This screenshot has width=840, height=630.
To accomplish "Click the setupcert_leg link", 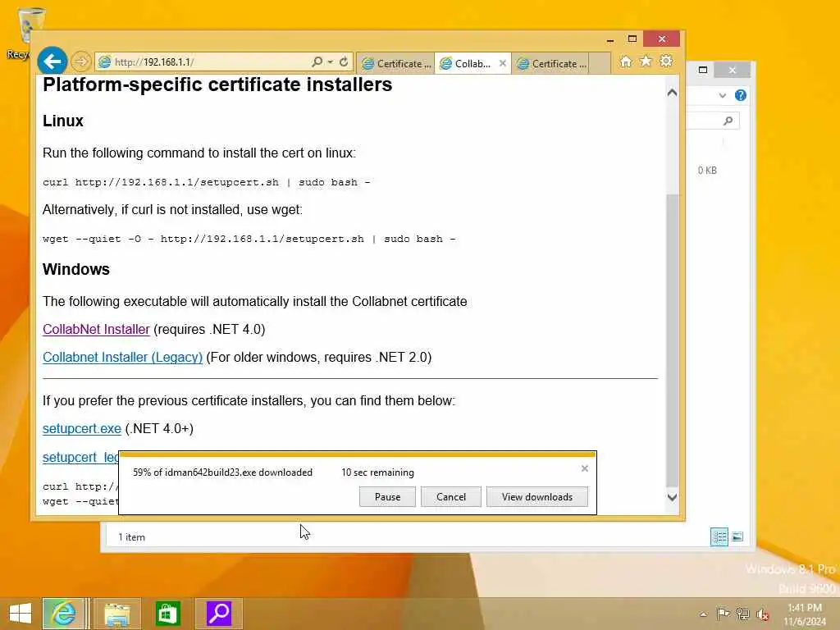I will tap(80, 457).
